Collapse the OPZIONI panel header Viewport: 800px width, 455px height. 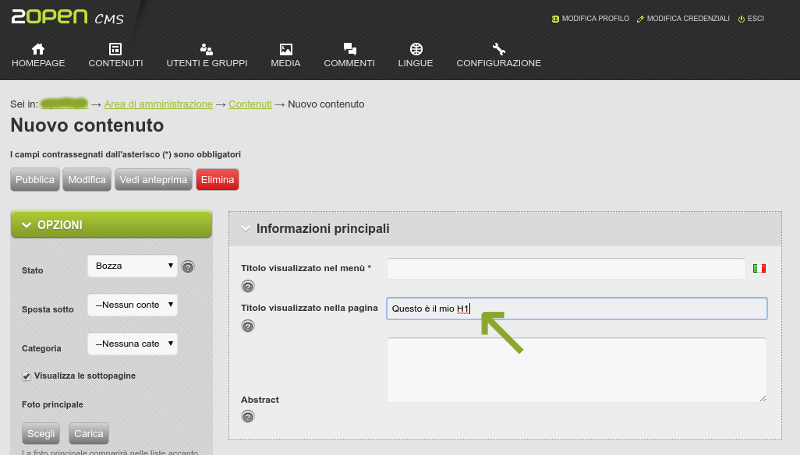(x=111, y=224)
